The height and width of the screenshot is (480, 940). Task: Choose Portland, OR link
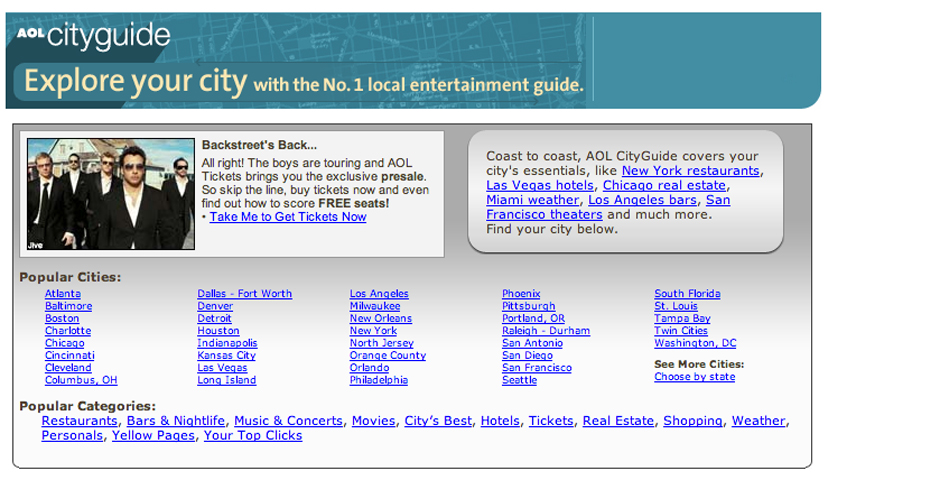(x=533, y=319)
